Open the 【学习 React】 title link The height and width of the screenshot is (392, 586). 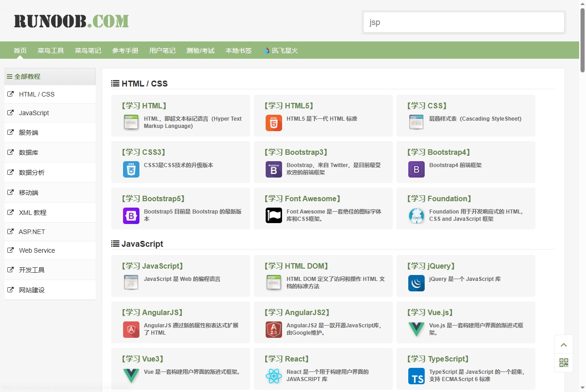tap(287, 359)
